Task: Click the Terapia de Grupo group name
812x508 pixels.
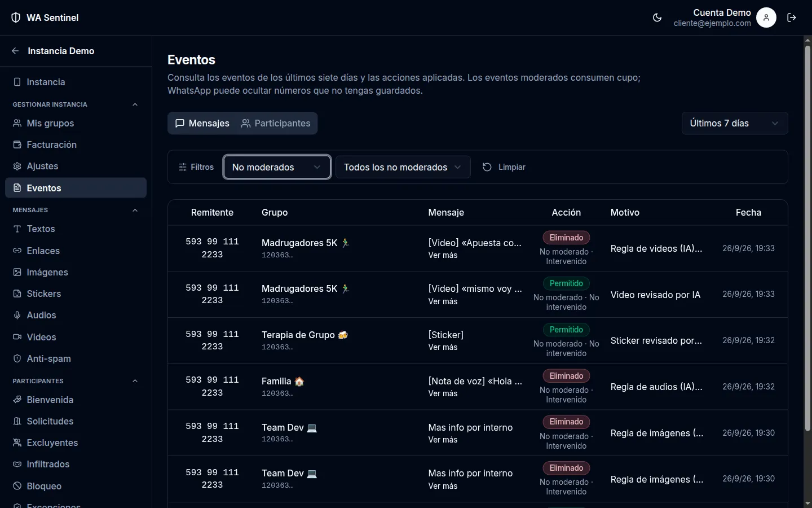Action: (x=305, y=335)
